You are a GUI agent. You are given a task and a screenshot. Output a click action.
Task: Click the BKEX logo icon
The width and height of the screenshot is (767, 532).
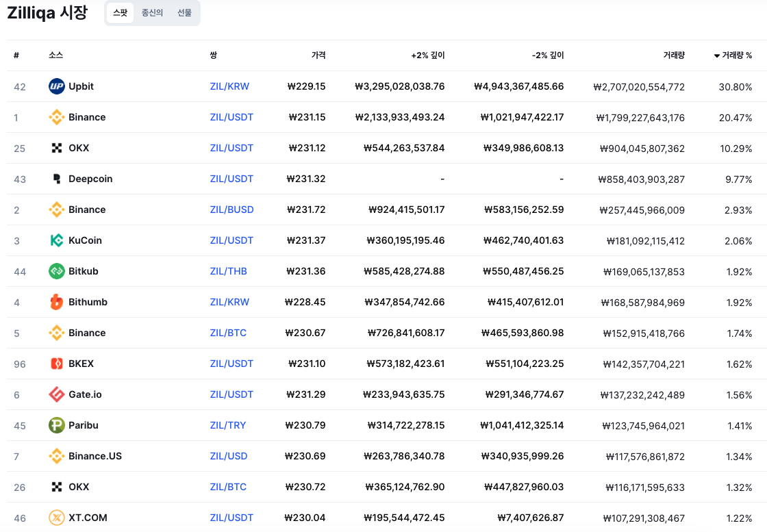click(x=57, y=364)
